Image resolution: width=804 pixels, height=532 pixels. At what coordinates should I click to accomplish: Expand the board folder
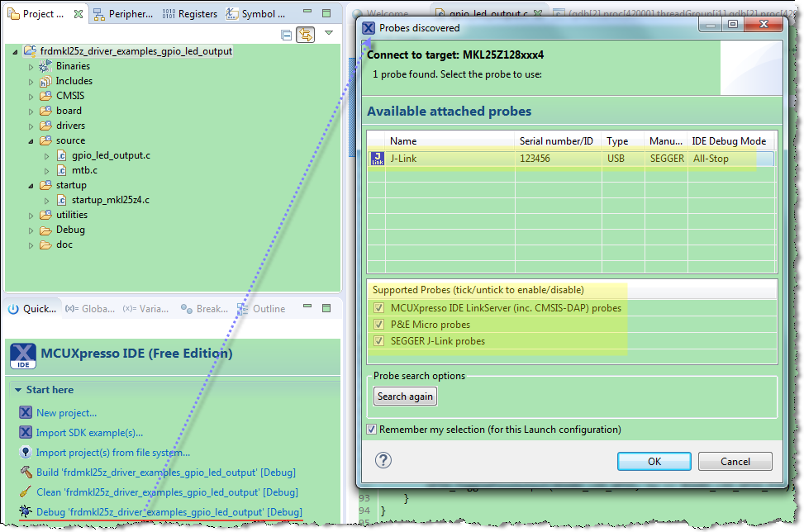31,112
